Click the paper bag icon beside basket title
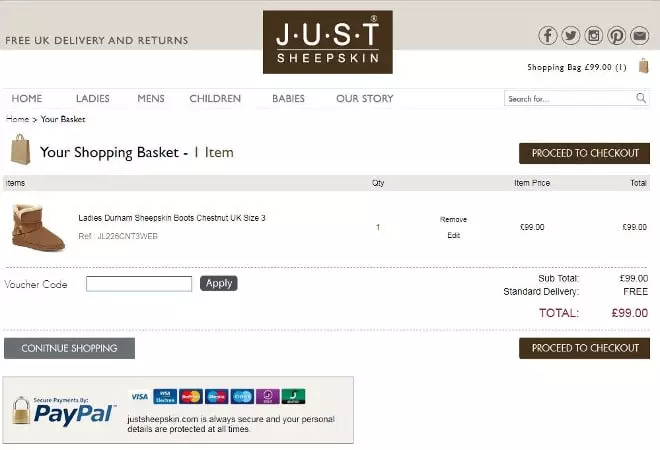The width and height of the screenshot is (660, 450). pos(21,149)
